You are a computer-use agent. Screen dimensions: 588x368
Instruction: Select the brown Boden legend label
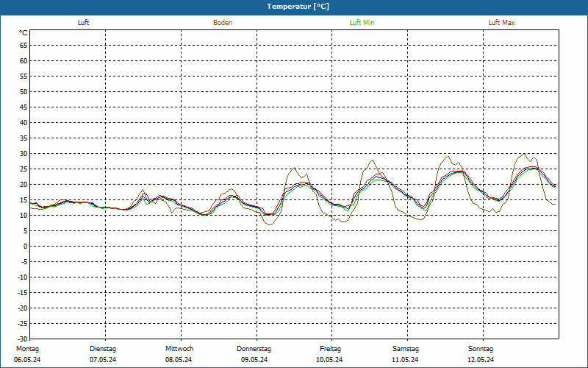223,23
